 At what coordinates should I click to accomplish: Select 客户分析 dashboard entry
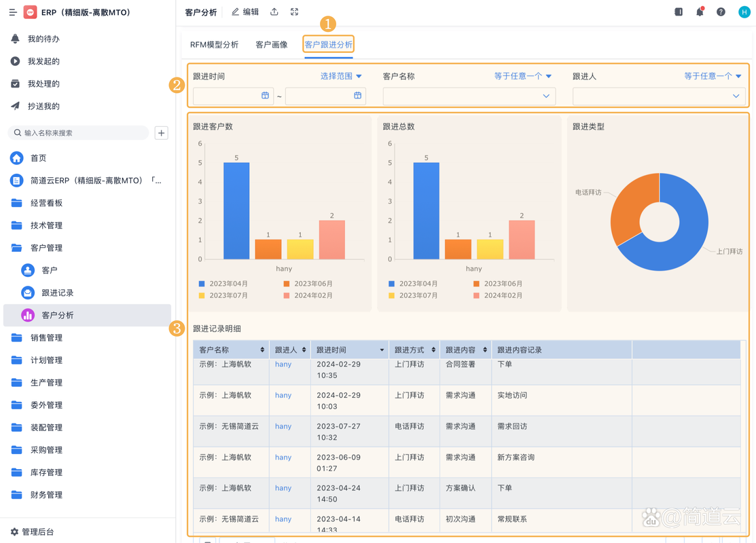pos(87,315)
